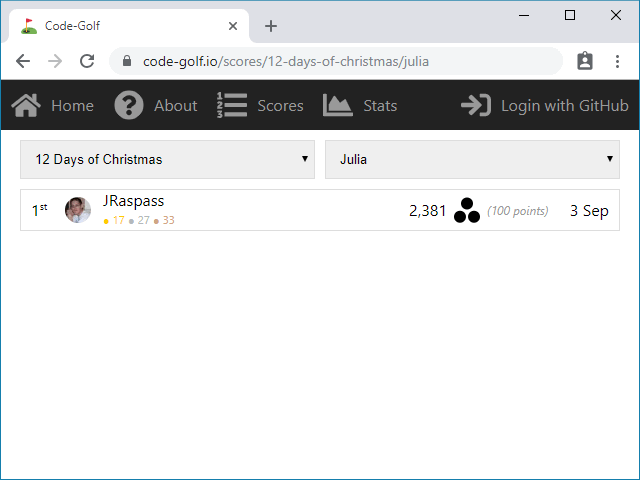Screen dimensions: 640x480
Task: Click the 1st rank label
Action: point(40,210)
